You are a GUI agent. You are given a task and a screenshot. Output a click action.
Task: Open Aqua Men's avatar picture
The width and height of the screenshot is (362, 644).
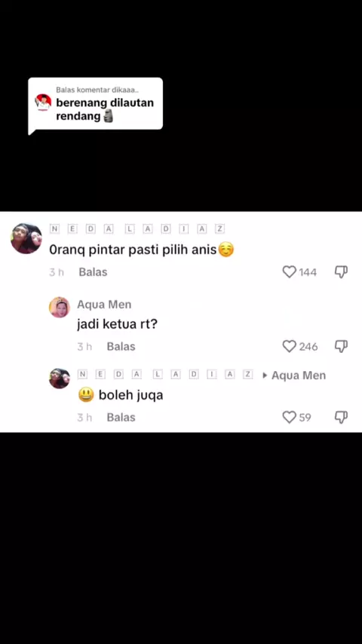pyautogui.click(x=60, y=307)
